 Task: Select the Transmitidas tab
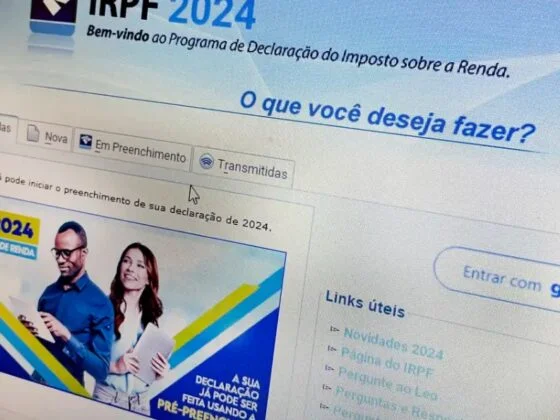tap(244, 168)
